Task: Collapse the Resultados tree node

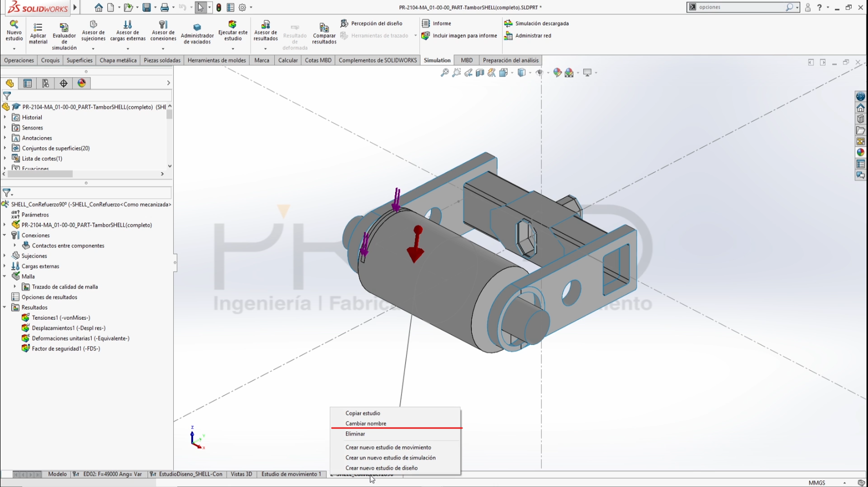Action: point(4,307)
